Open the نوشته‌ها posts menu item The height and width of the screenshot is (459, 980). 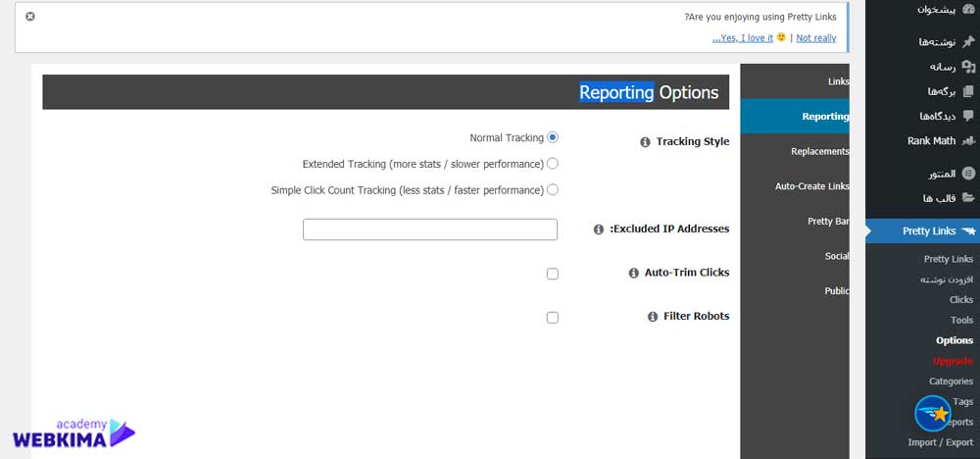click(x=922, y=42)
